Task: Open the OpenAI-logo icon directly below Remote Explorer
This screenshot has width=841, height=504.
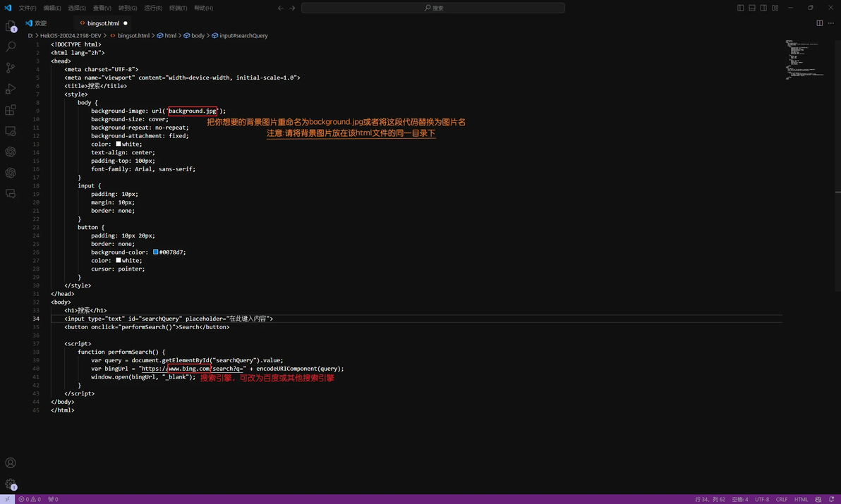Action: coord(10,152)
